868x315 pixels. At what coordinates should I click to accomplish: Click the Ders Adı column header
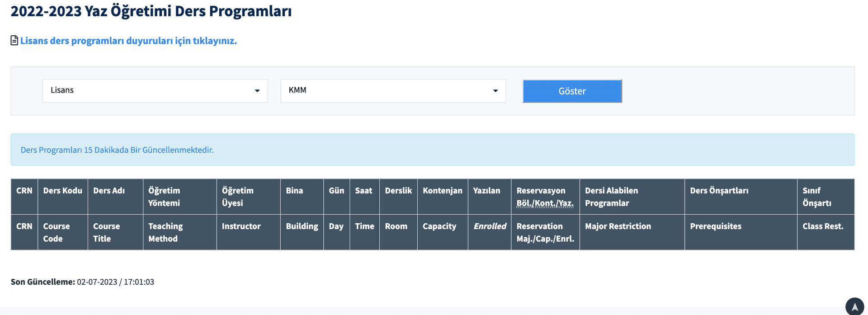coord(109,191)
